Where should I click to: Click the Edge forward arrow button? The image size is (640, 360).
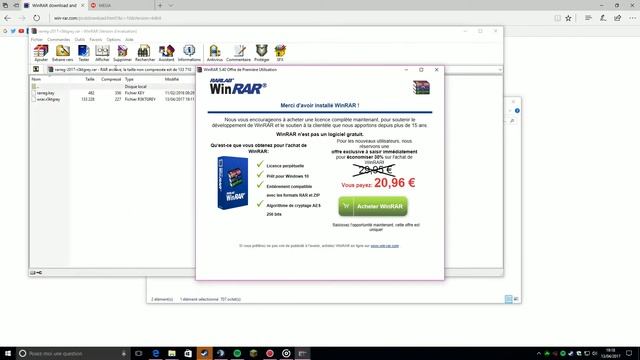[22, 18]
